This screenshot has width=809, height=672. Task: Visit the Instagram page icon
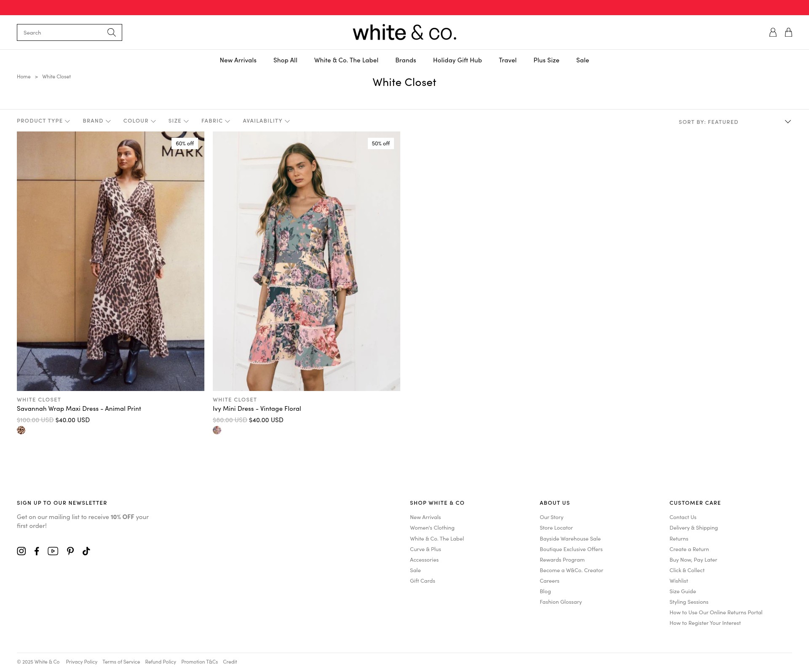[x=21, y=551]
